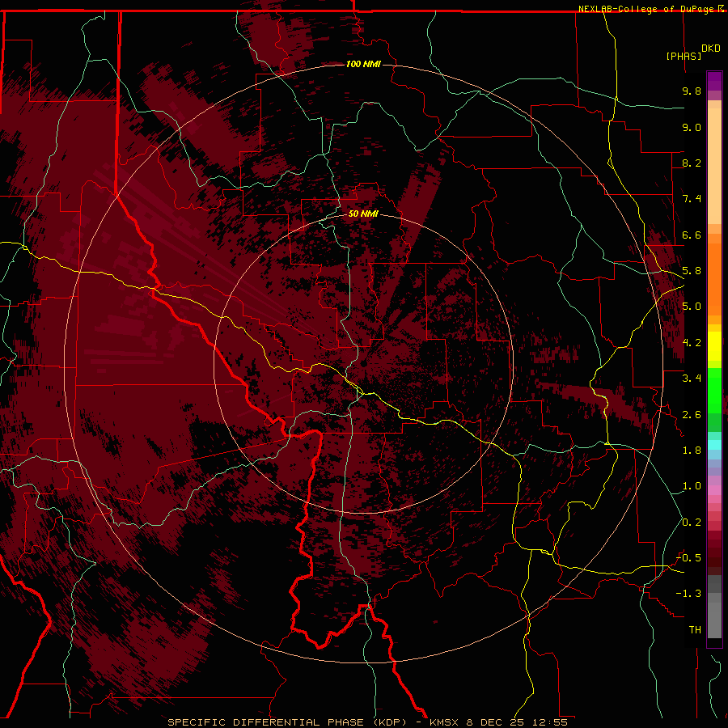The image size is (728, 728).
Task: Click the 9.8 legend value
Action: [x=692, y=91]
